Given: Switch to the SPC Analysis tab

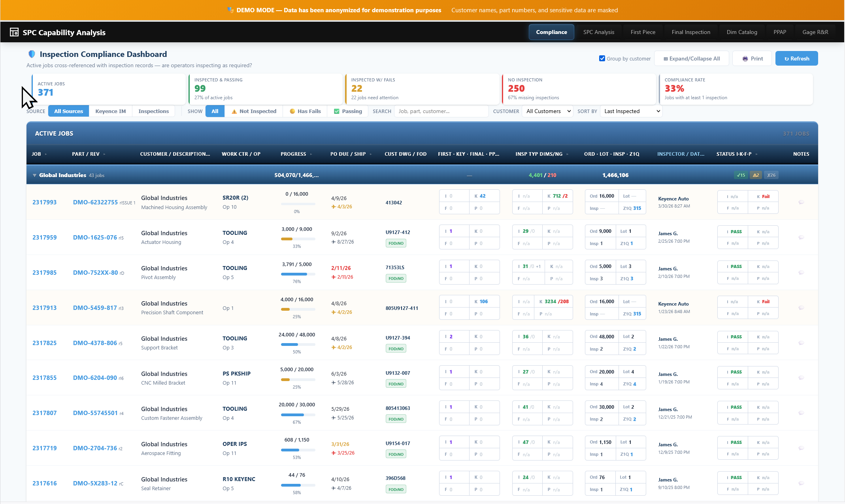Looking at the screenshot, I should pyautogui.click(x=598, y=32).
